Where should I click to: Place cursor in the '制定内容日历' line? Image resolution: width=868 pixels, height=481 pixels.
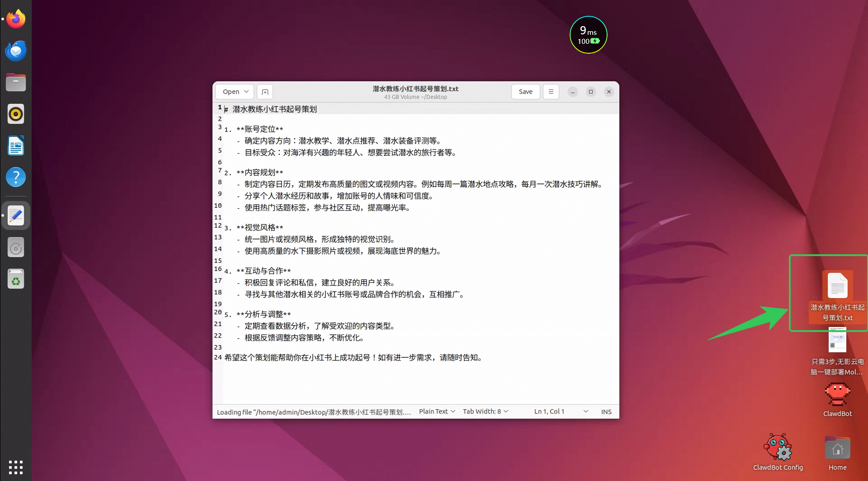[420, 184]
